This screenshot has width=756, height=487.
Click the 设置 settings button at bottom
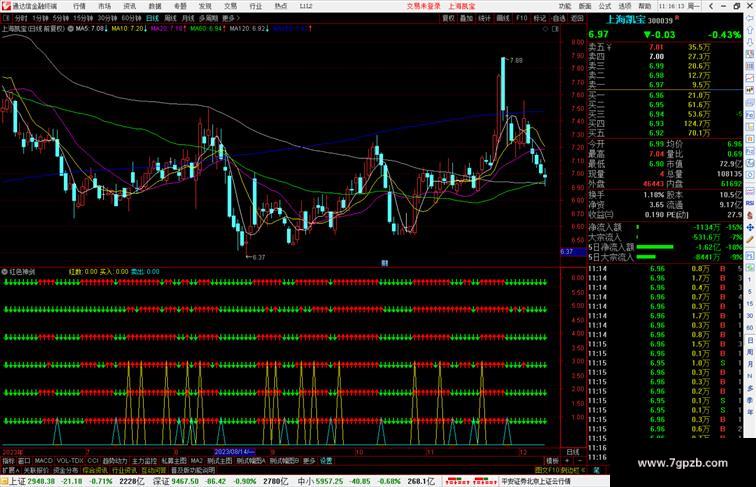click(326, 461)
